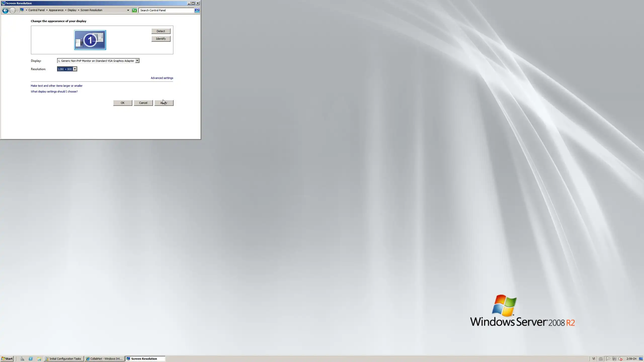Viewport: 644px width, 362px height.
Task: Expand address bar history dropdown
Action: (128, 10)
